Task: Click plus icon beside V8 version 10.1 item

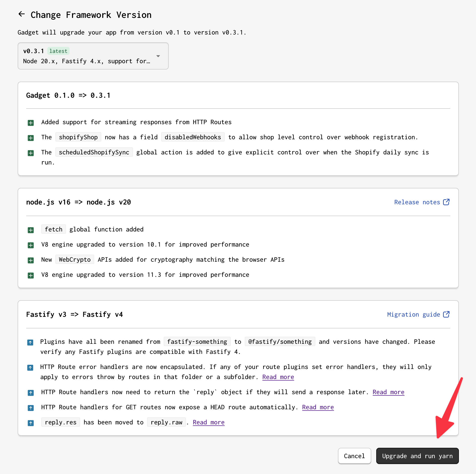Action: coord(31,245)
